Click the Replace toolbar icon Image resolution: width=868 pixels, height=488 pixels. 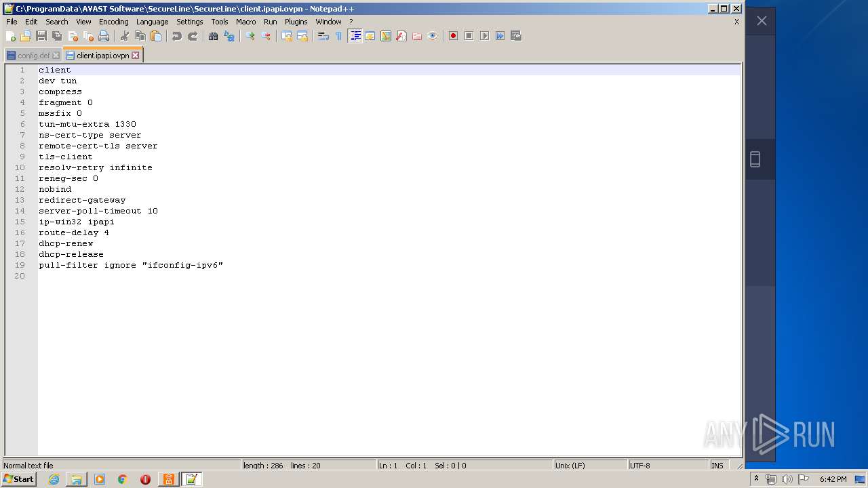229,36
